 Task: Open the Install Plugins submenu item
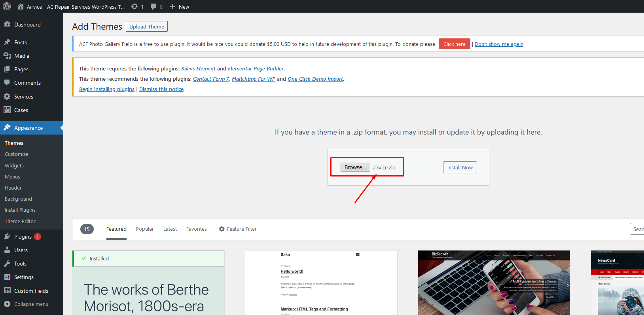[20, 210]
